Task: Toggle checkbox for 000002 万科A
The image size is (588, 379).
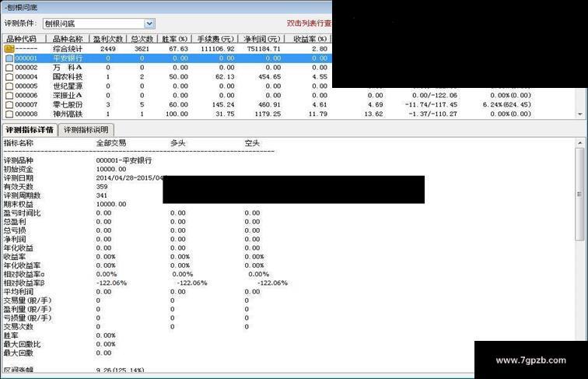Action: coord(9,68)
